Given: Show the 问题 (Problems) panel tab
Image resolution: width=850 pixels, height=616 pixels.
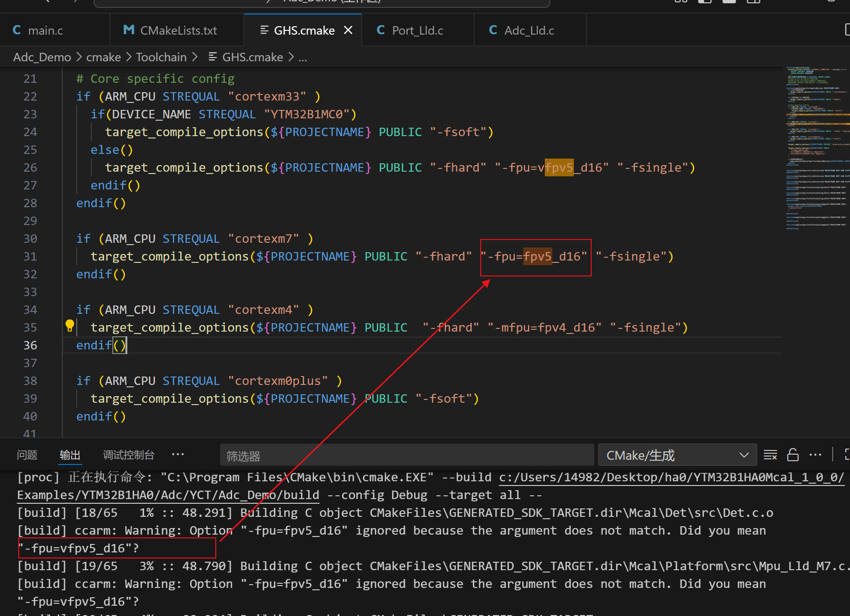Looking at the screenshot, I should (x=27, y=455).
